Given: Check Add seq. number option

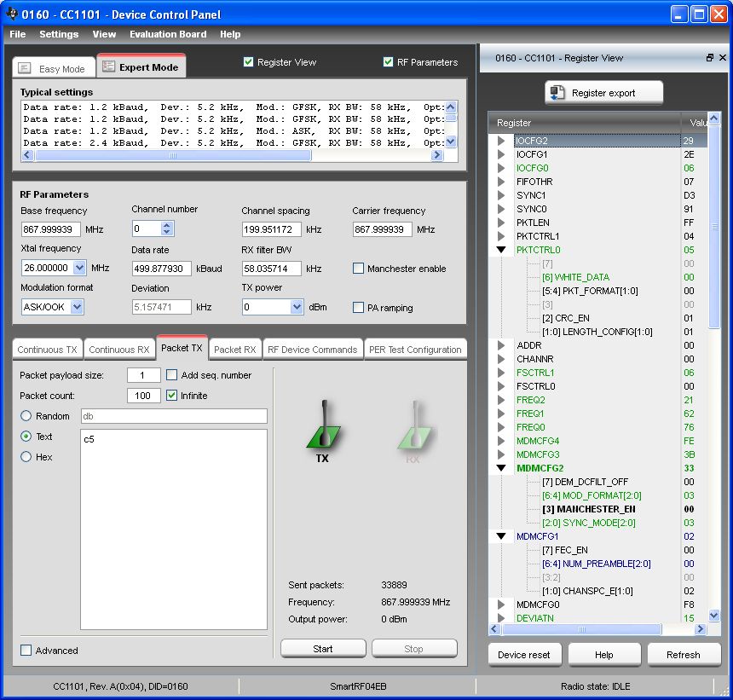Looking at the screenshot, I should pyautogui.click(x=171, y=375).
